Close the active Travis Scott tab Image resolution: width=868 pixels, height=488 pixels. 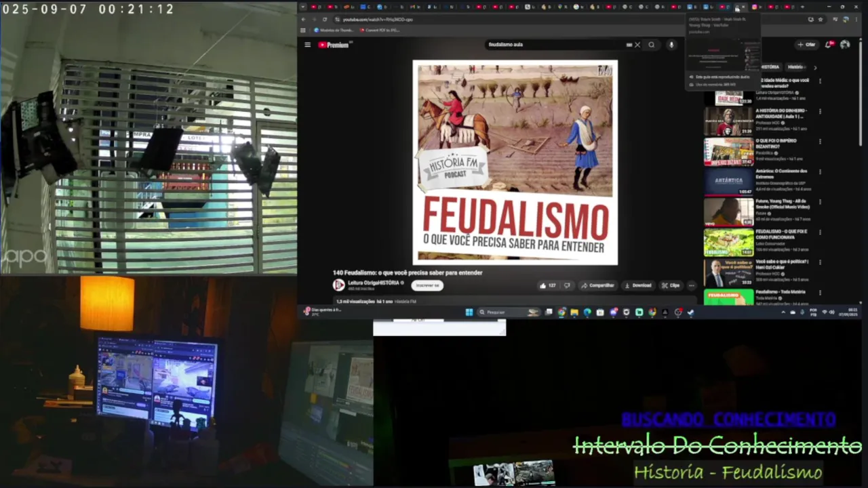point(744,7)
